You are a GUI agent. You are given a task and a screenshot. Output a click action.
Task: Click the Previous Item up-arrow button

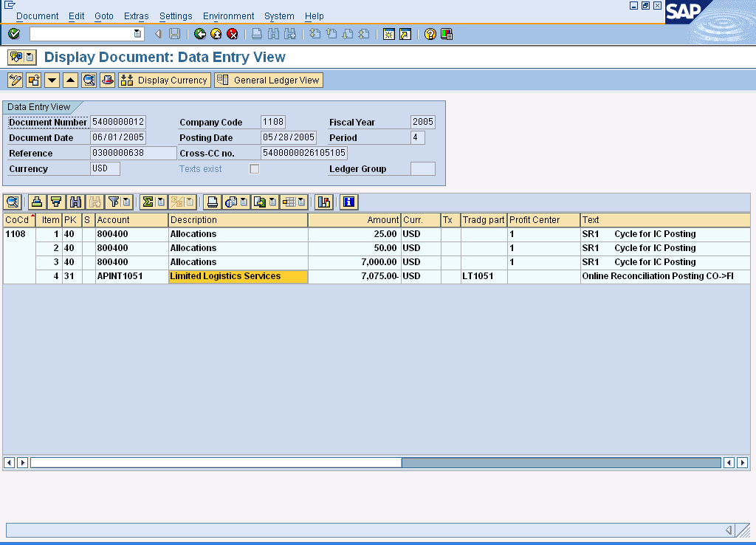click(70, 80)
